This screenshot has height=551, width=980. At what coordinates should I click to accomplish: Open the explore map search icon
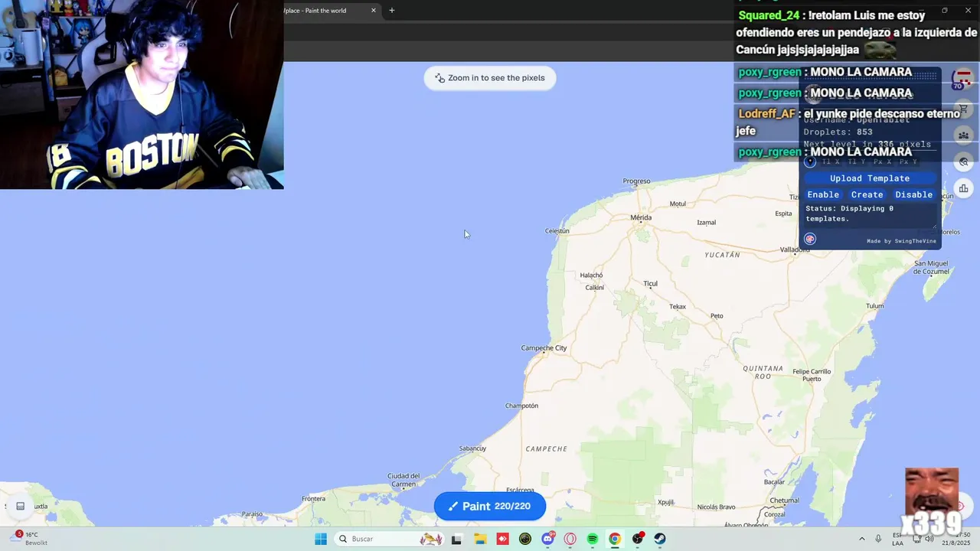(963, 161)
